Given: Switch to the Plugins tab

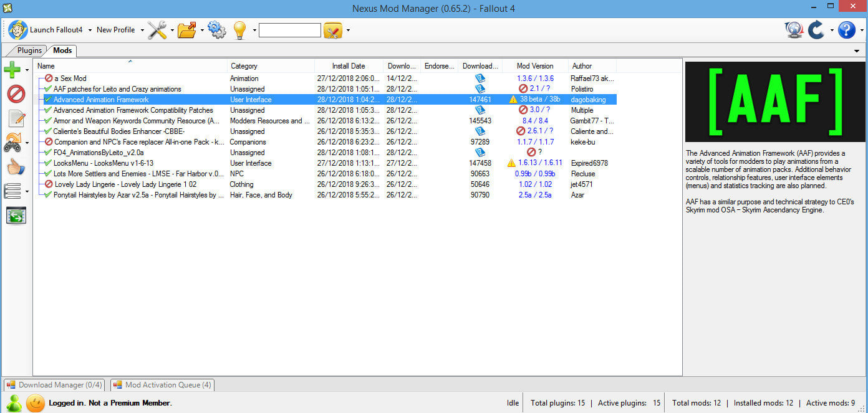Looking at the screenshot, I should click(29, 50).
